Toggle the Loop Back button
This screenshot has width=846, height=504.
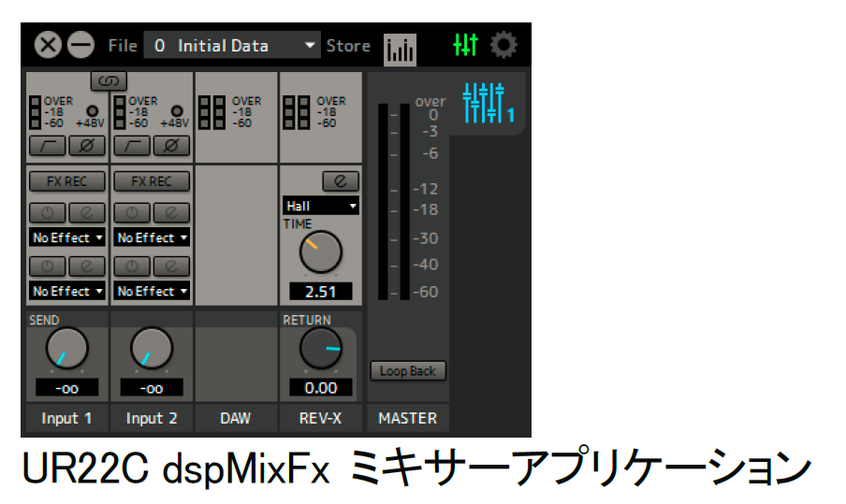(408, 371)
